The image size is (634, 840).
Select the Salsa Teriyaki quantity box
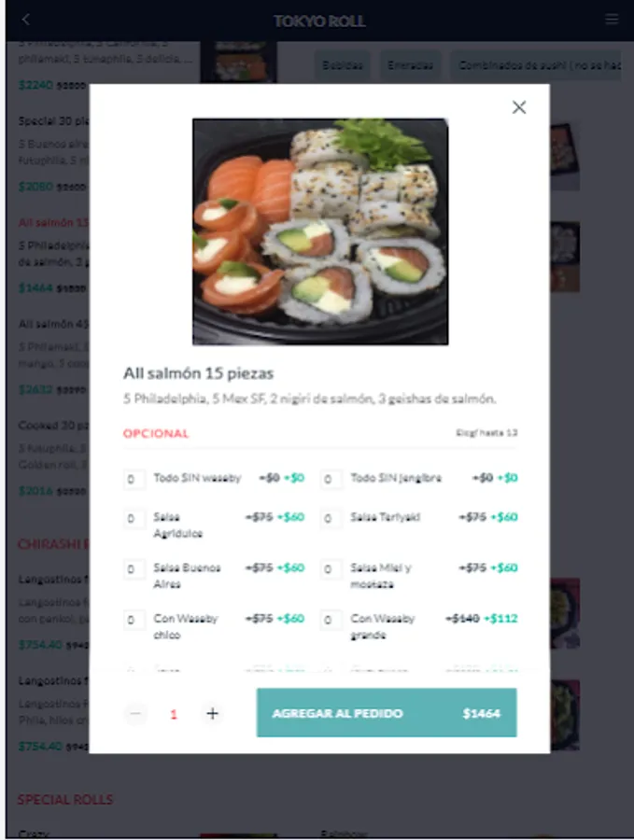pos(329,519)
